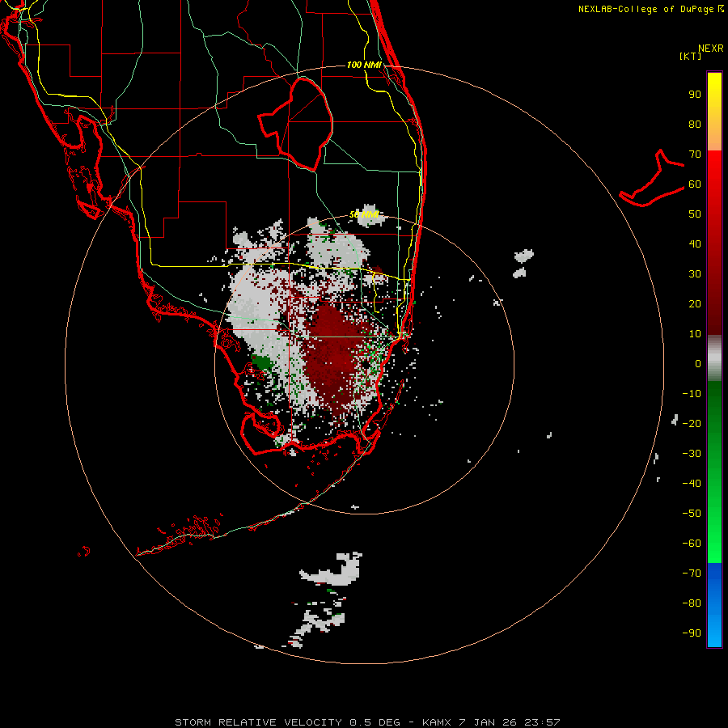Select the 100 NMI range ring label

364,65
